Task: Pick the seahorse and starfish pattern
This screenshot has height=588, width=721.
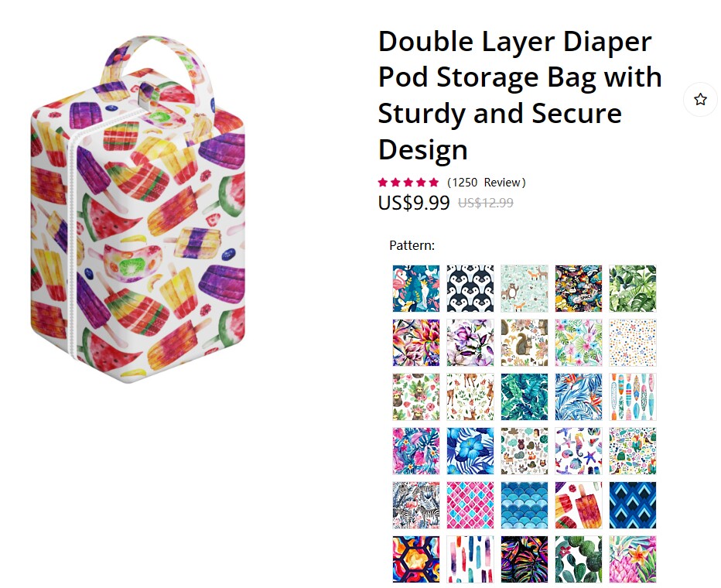Action: click(579, 451)
